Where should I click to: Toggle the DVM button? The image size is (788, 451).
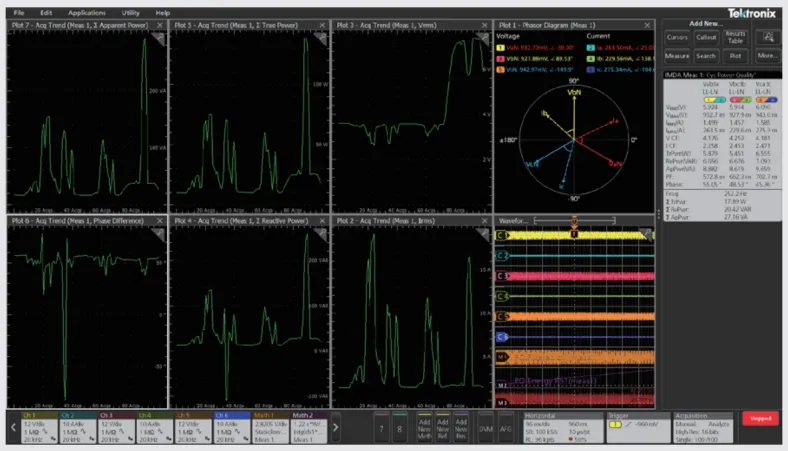486,427
